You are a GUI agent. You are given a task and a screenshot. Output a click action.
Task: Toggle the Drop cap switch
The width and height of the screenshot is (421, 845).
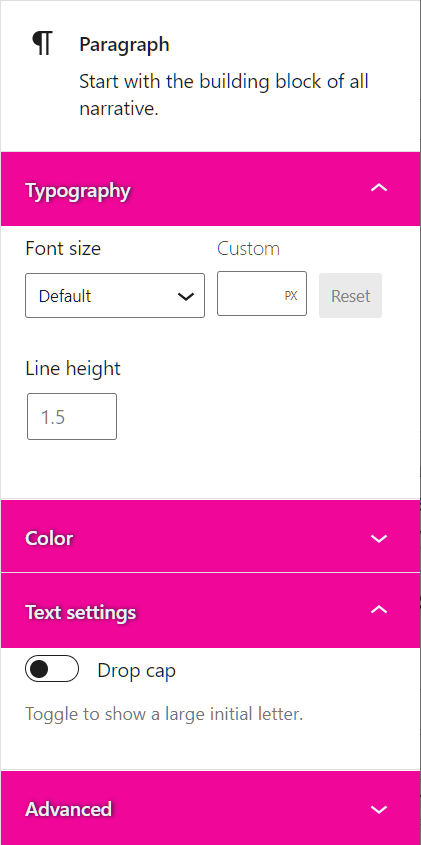(x=52, y=669)
